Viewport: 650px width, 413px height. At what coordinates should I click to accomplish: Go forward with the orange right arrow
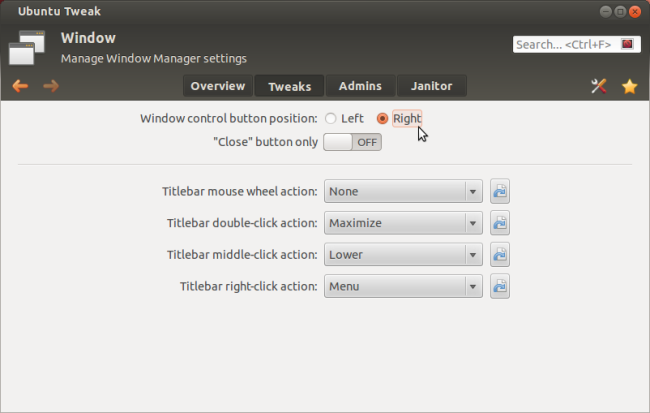[51, 86]
